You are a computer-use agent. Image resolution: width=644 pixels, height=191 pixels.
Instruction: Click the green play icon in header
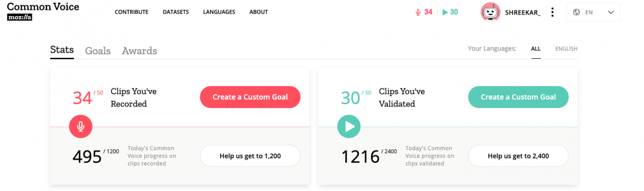(x=445, y=12)
